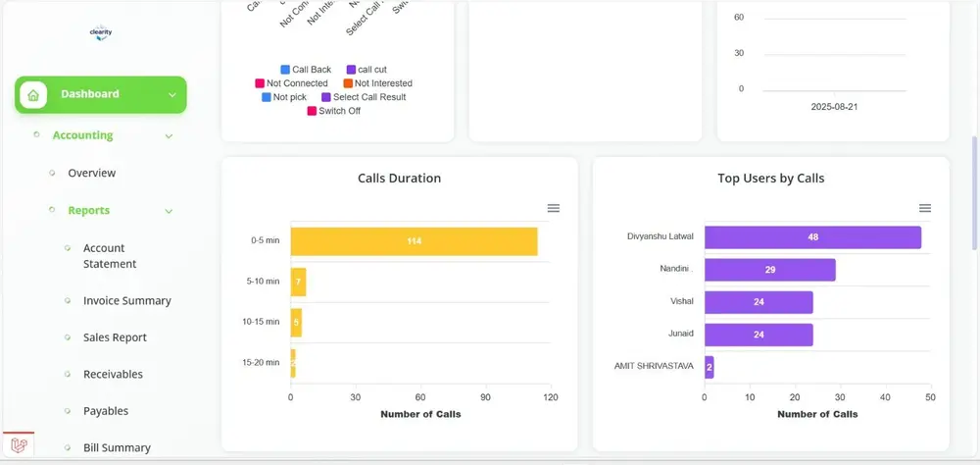Collapse the Dashboard menu chevron
The height and width of the screenshot is (465, 980).
(171, 95)
